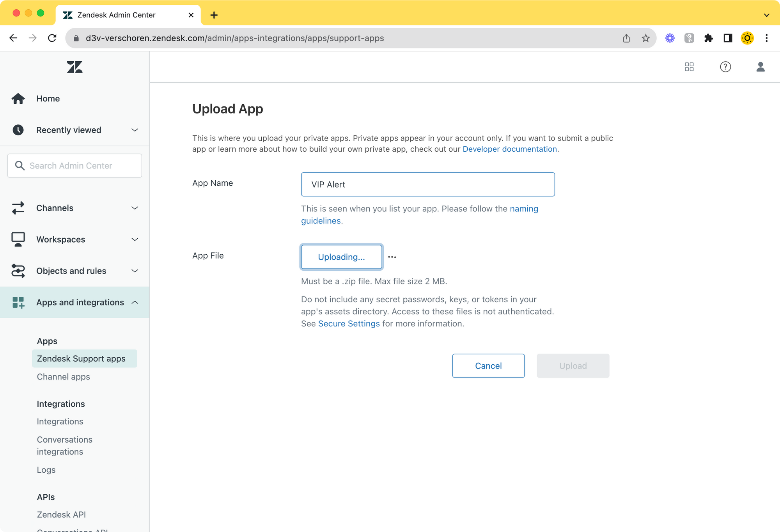Open the Developer documentation link

click(509, 149)
